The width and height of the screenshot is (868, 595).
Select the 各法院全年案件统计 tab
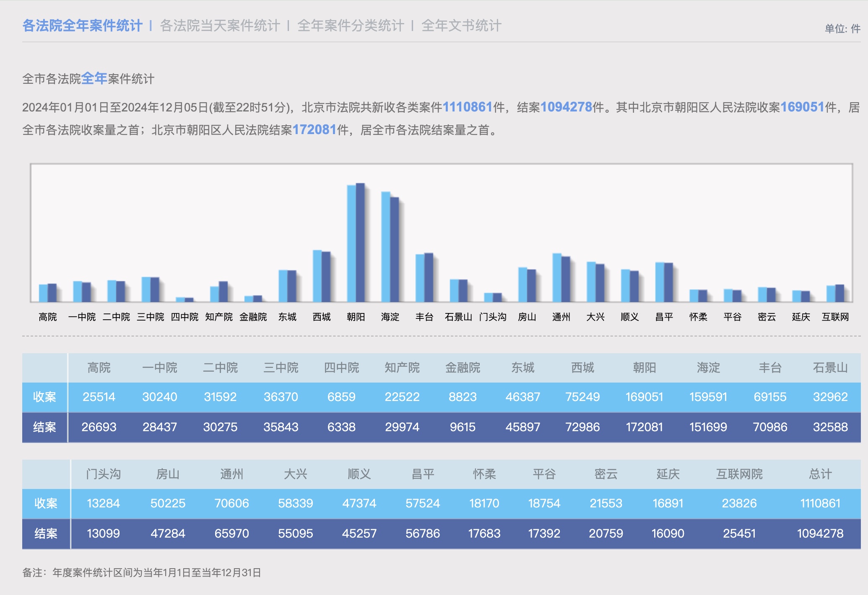(x=82, y=26)
